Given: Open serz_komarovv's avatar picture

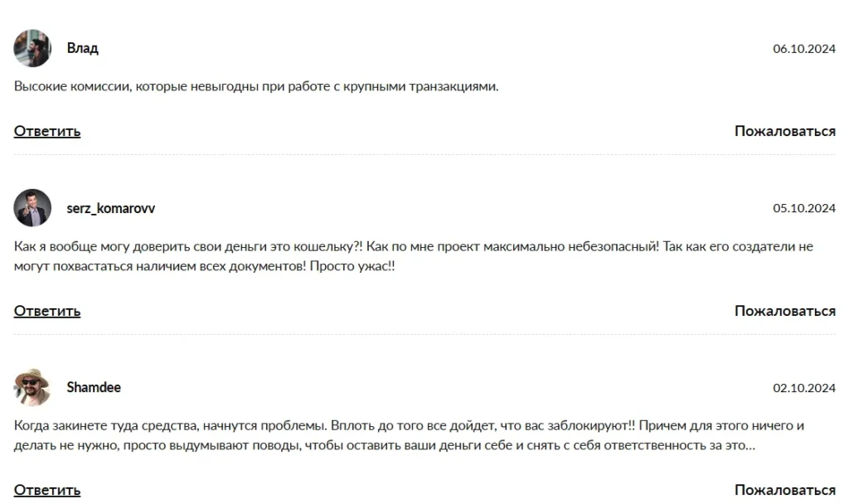Looking at the screenshot, I should coord(32,208).
